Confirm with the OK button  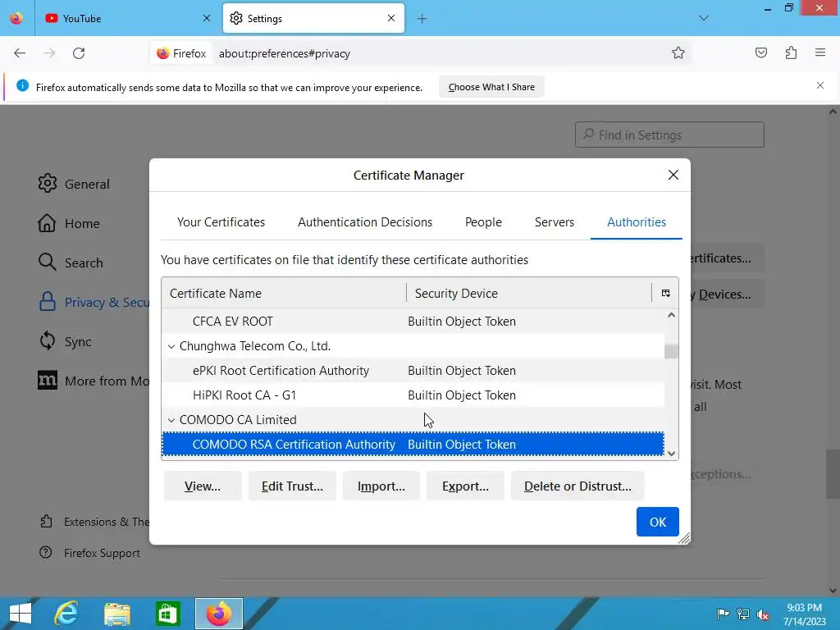(657, 522)
